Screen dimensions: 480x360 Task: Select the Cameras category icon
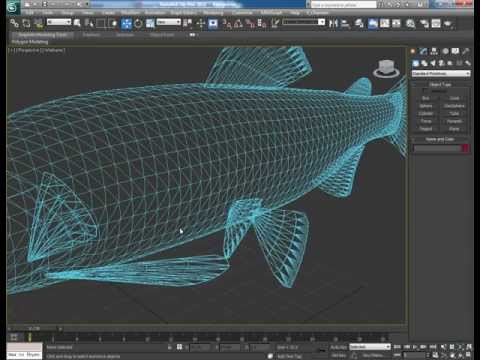coord(442,63)
